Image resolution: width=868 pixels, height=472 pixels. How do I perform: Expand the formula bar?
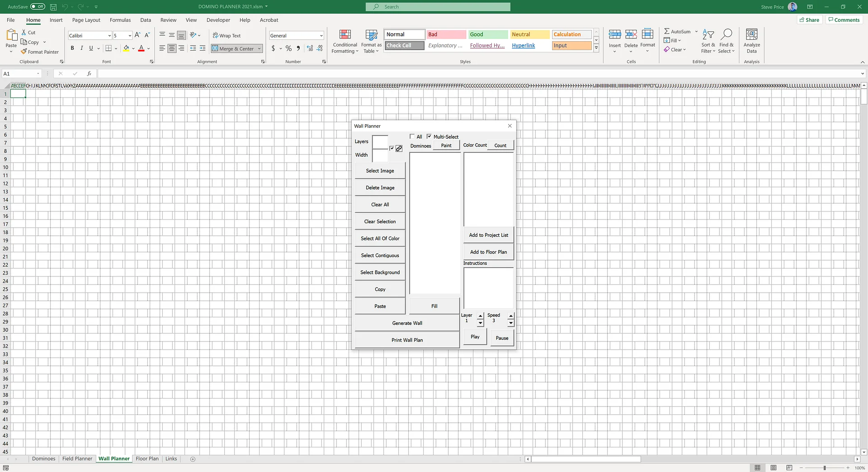pos(863,74)
